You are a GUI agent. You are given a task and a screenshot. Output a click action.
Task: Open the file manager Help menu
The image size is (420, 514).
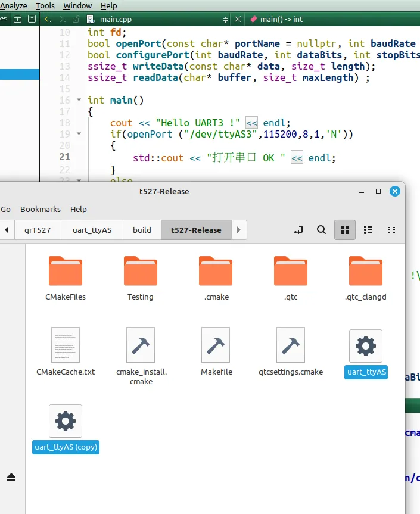(x=79, y=209)
